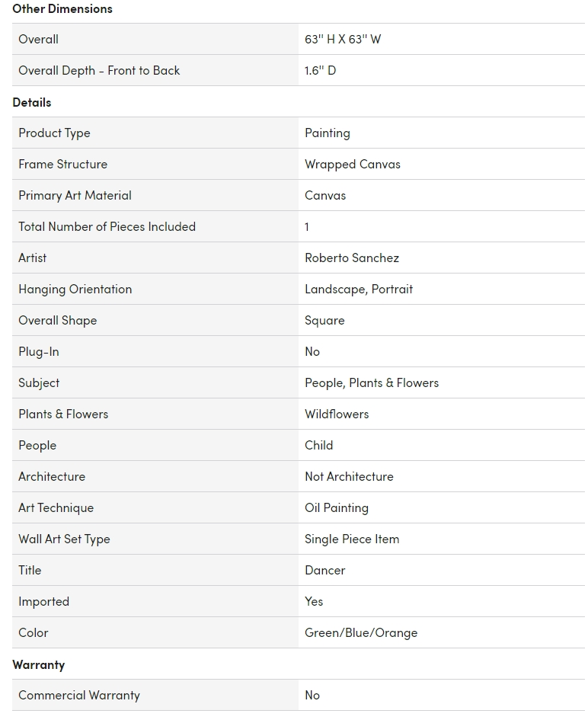This screenshot has width=588, height=720.
Task: Select the 63" H X 63" W value
Action: tap(343, 40)
